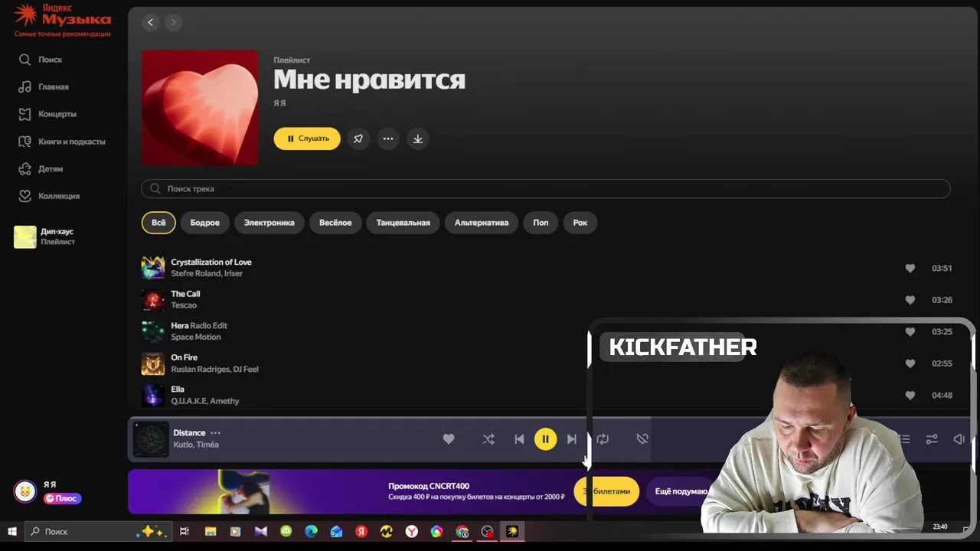Like the playing track Distance
Image resolution: width=980 pixels, height=551 pixels.
click(449, 439)
